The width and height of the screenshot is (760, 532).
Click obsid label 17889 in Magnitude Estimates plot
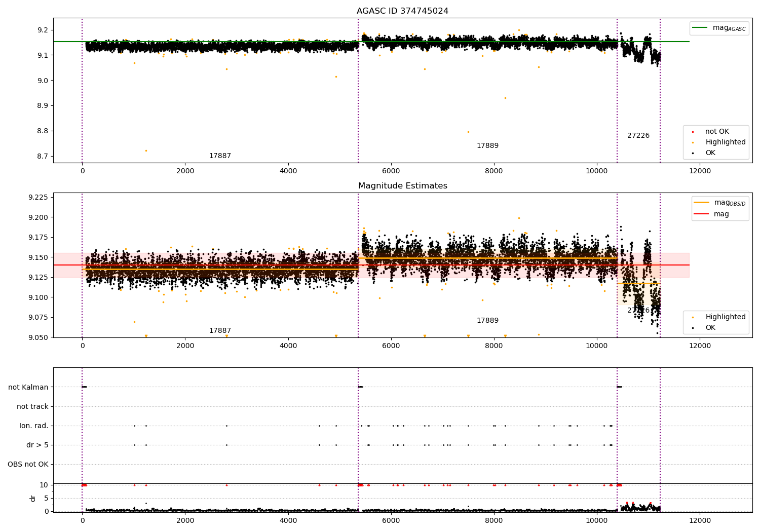coord(487,321)
